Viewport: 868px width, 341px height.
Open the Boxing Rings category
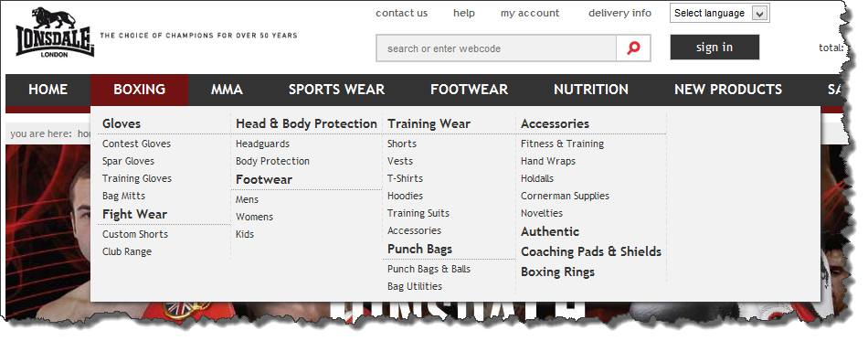click(557, 272)
